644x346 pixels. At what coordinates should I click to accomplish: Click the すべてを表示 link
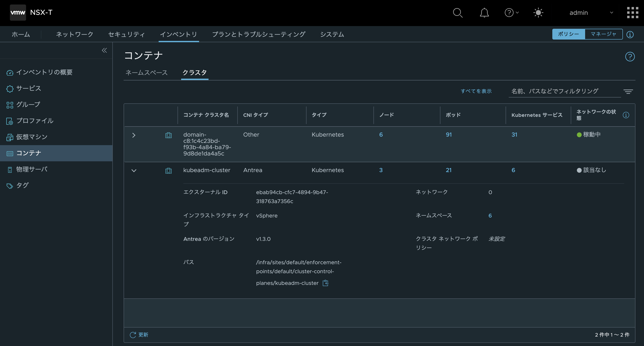tap(476, 91)
